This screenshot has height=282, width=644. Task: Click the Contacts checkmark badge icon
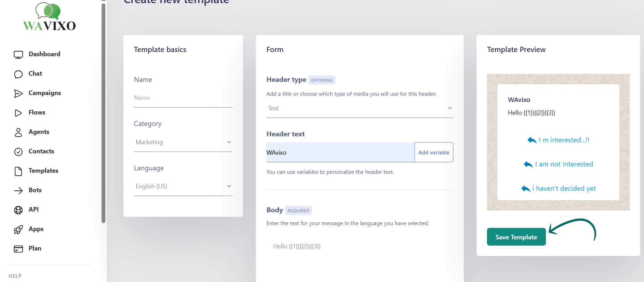(18, 152)
